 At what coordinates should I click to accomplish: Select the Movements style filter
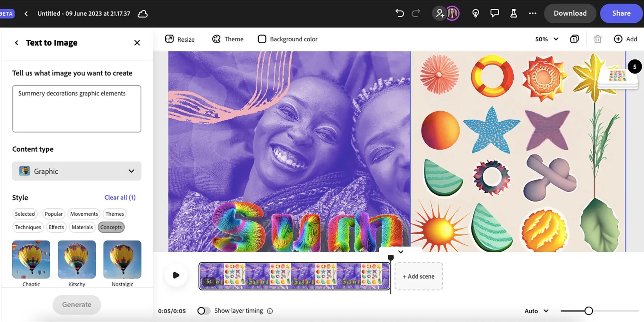84,214
